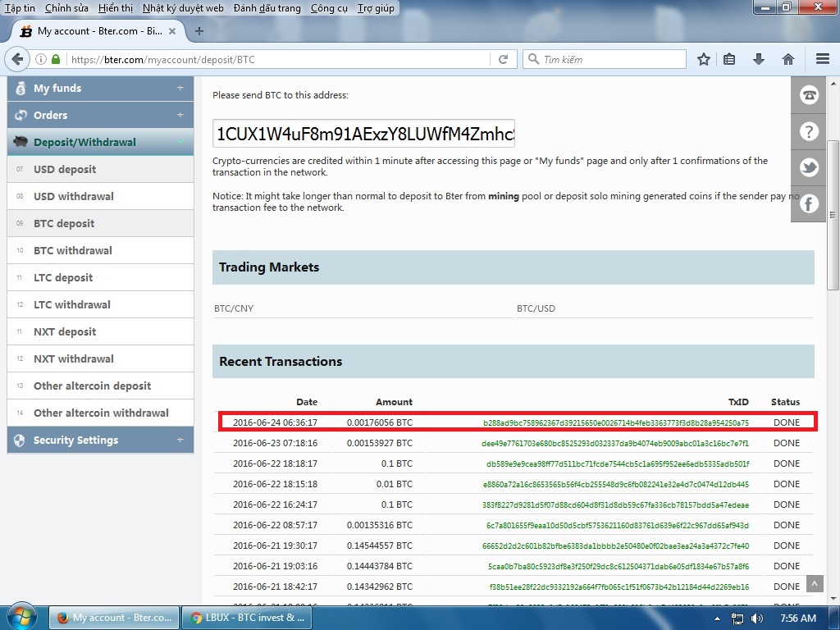The image size is (840, 630).
Task: Open Other altcoin deposit page
Action: pyautogui.click(x=100, y=386)
